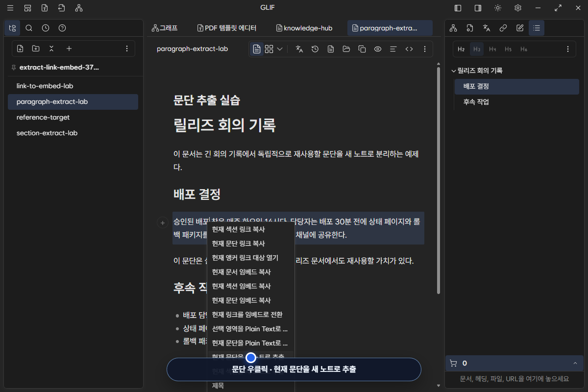Collapse all folders in the file tree
This screenshot has width=588, height=392.
pyautogui.click(x=51, y=49)
